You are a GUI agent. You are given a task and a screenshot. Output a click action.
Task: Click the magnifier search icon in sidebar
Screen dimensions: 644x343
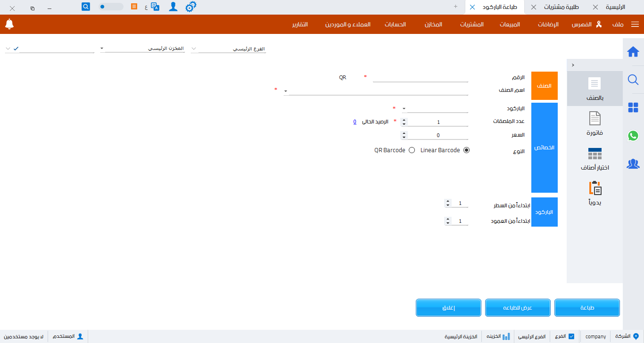tap(633, 80)
